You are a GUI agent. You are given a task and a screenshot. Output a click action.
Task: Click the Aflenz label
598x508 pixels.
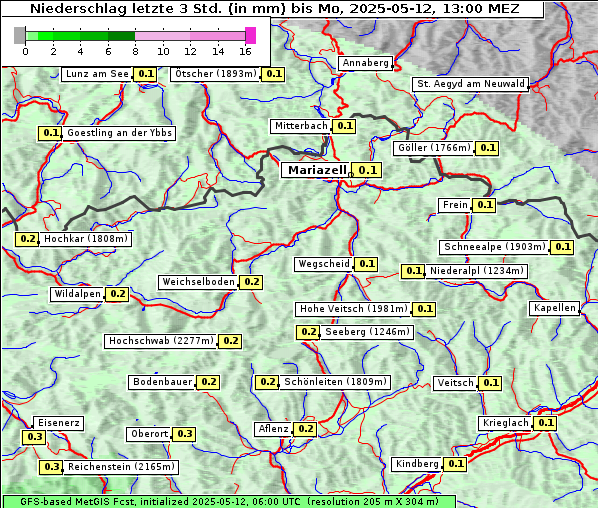(273, 429)
